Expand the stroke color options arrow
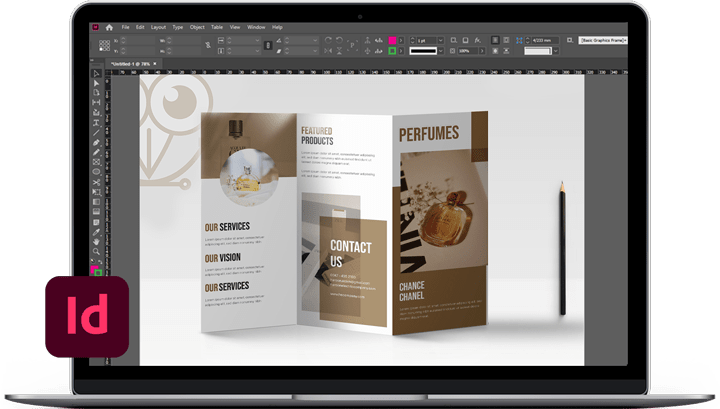Screen dimensions: 720x409 coord(401,51)
